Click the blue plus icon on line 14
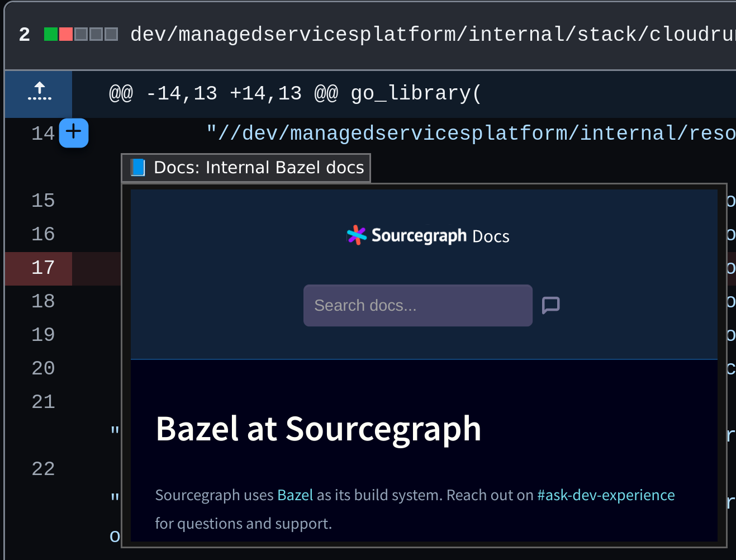 73,133
